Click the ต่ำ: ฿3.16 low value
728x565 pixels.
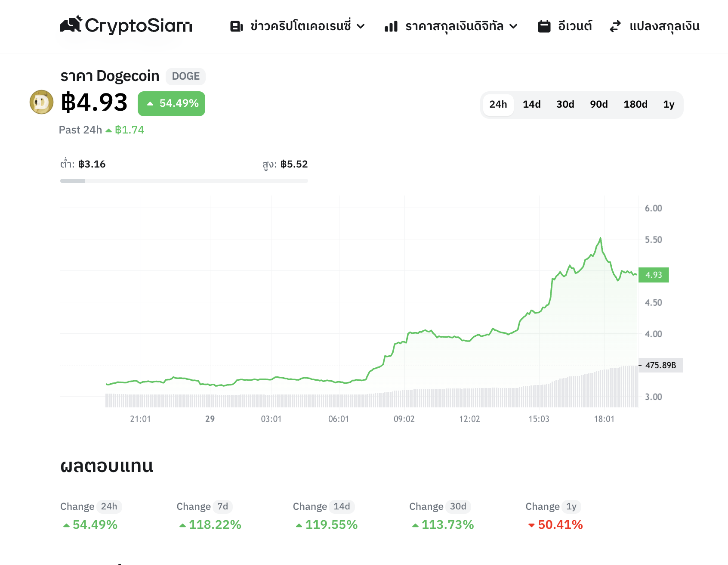83,164
